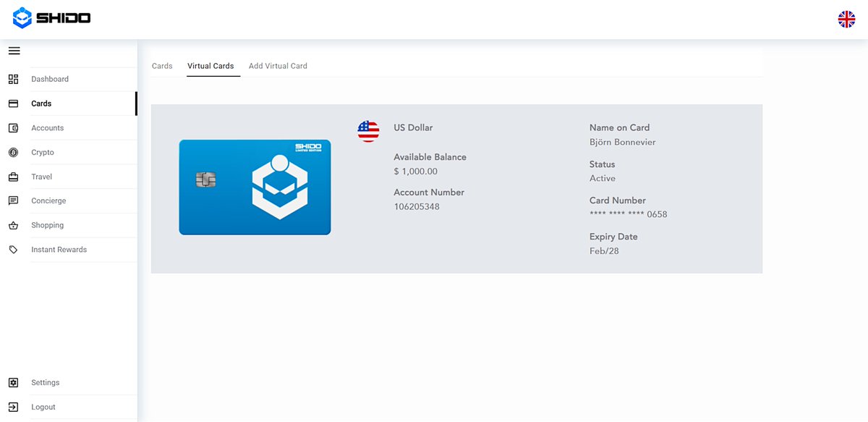Toggle the hamburger menu icon
The image size is (868, 422).
(x=14, y=51)
